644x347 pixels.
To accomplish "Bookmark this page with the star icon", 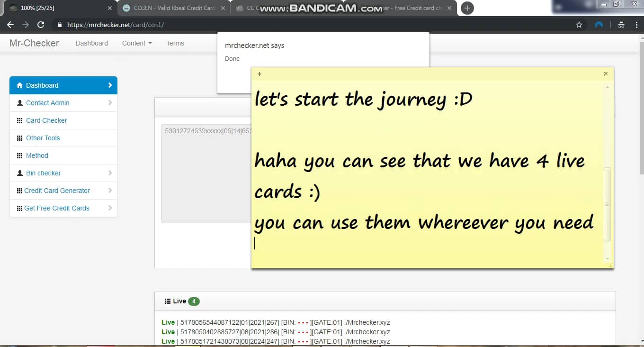I will tap(579, 25).
